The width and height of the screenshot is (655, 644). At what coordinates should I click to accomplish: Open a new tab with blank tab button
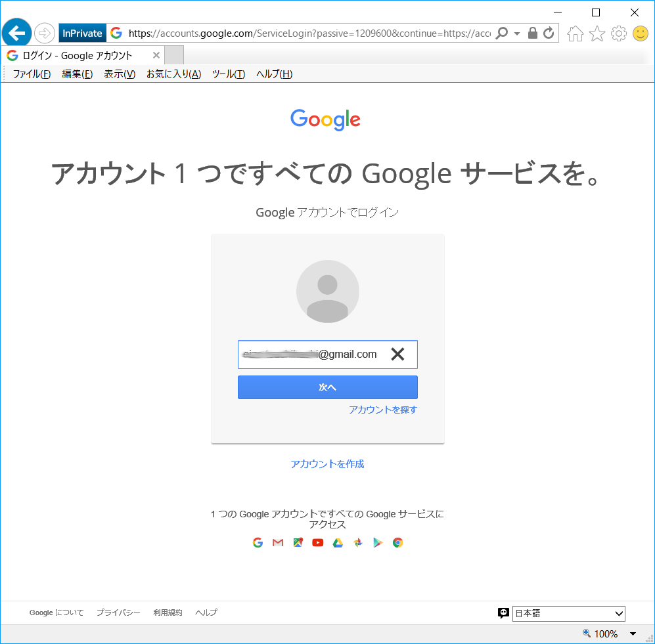174,55
